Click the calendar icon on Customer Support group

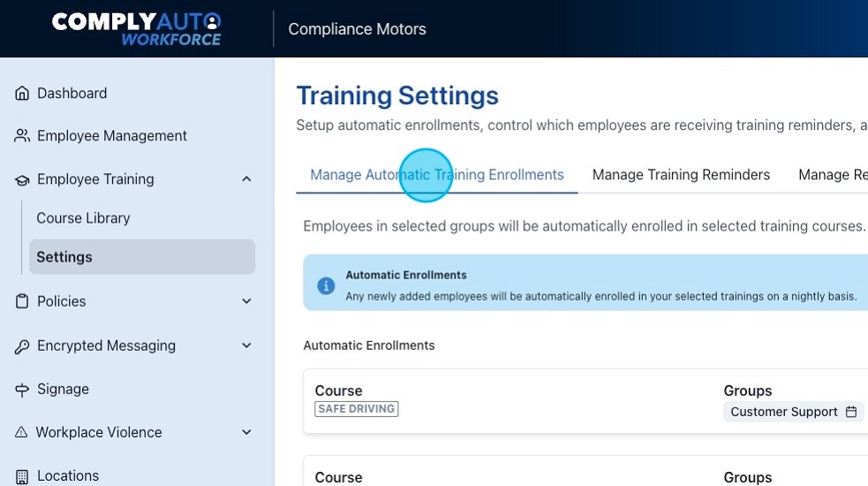pos(851,412)
